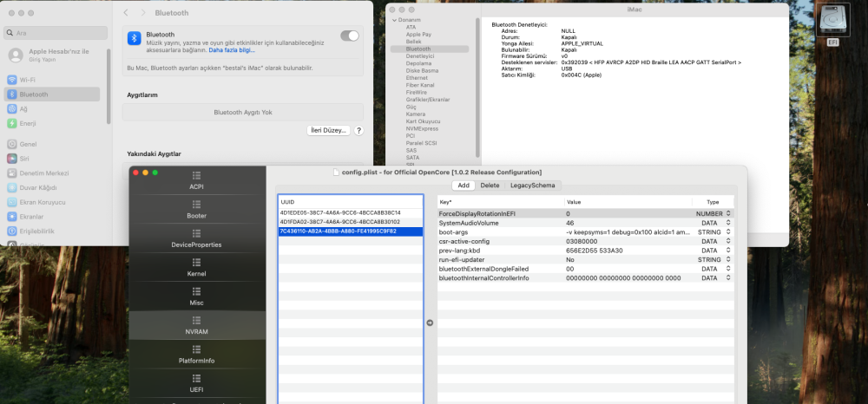
Task: Switch to the Delete tab
Action: click(490, 186)
